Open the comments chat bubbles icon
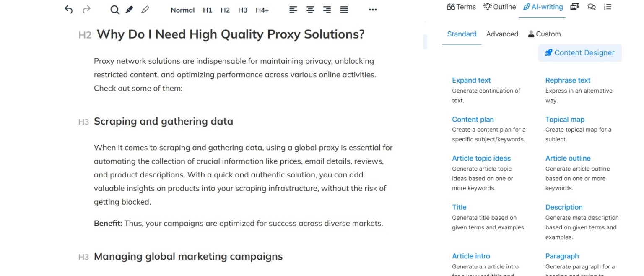 tap(592, 7)
